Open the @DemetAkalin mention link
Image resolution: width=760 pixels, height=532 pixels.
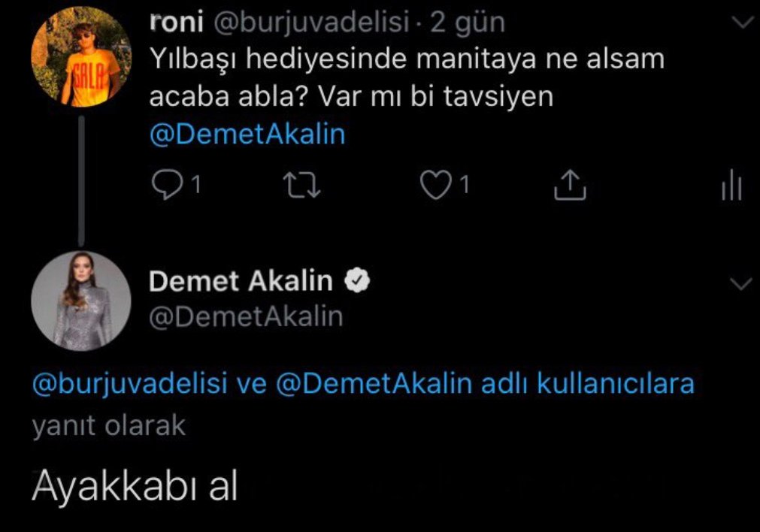tap(250, 134)
